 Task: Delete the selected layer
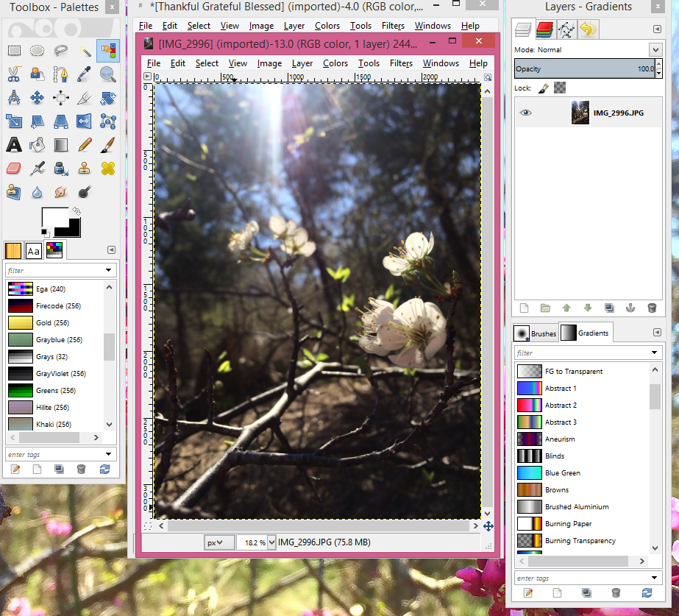(653, 308)
